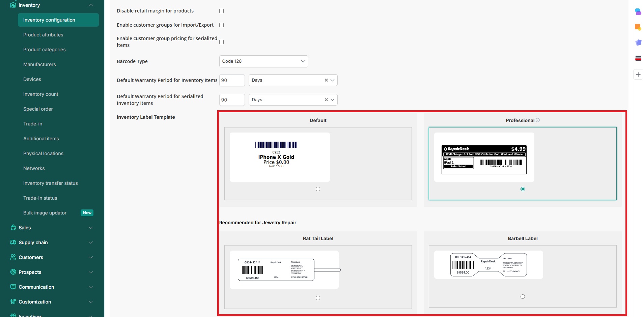Click the Professional template info icon

click(x=538, y=120)
